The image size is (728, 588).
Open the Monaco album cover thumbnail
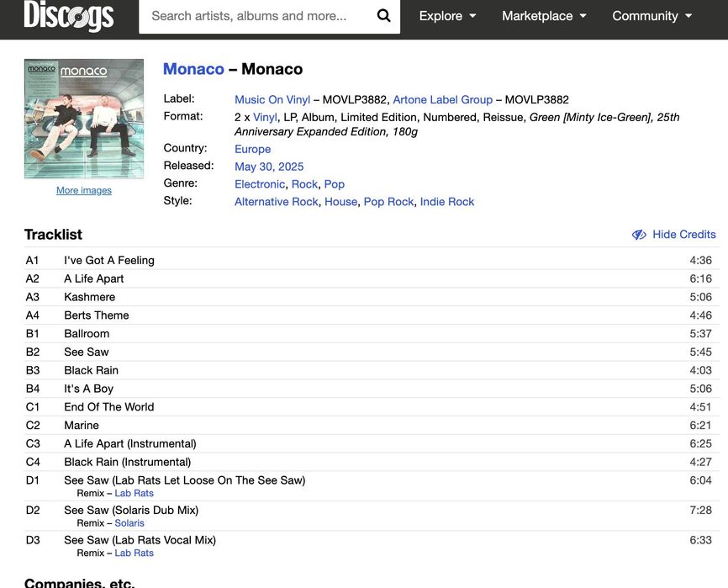(x=84, y=119)
